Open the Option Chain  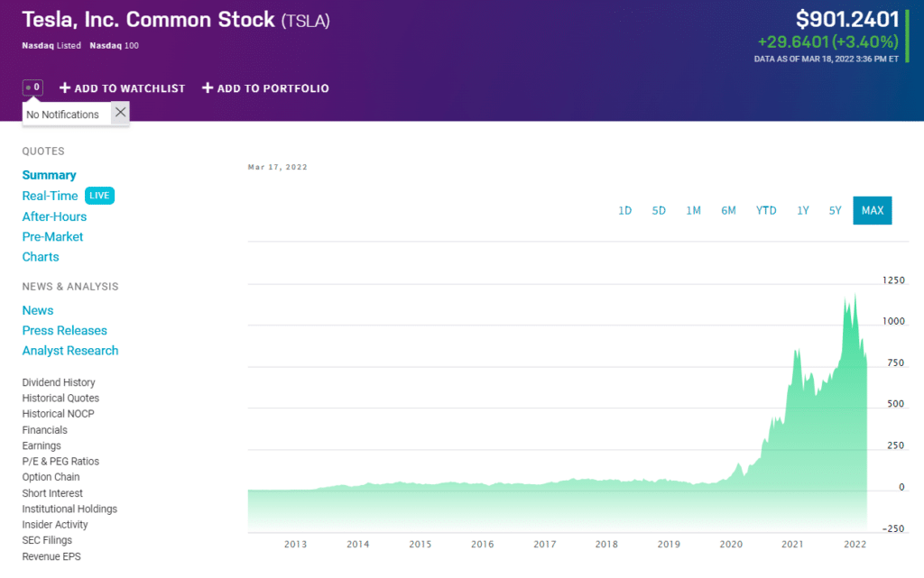[51, 477]
